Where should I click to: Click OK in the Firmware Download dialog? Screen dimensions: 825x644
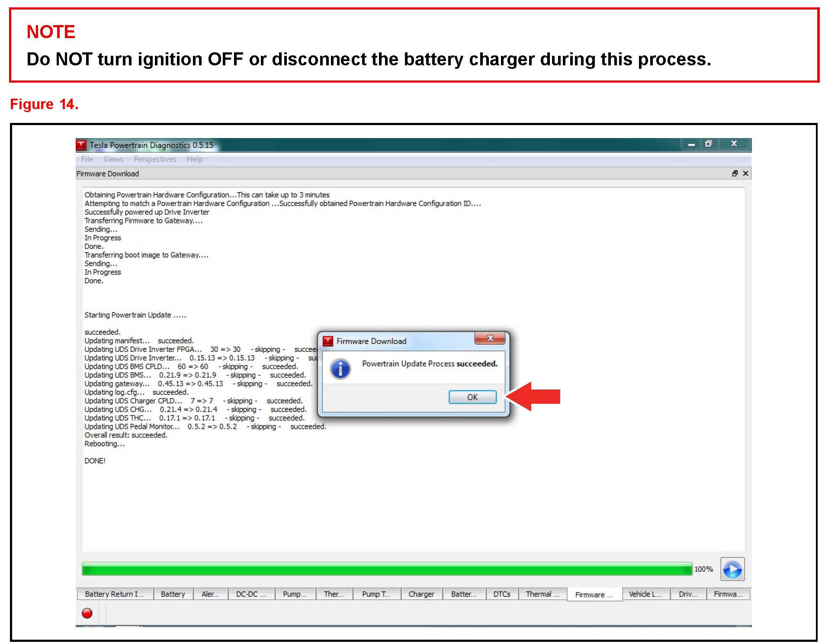pyautogui.click(x=472, y=397)
